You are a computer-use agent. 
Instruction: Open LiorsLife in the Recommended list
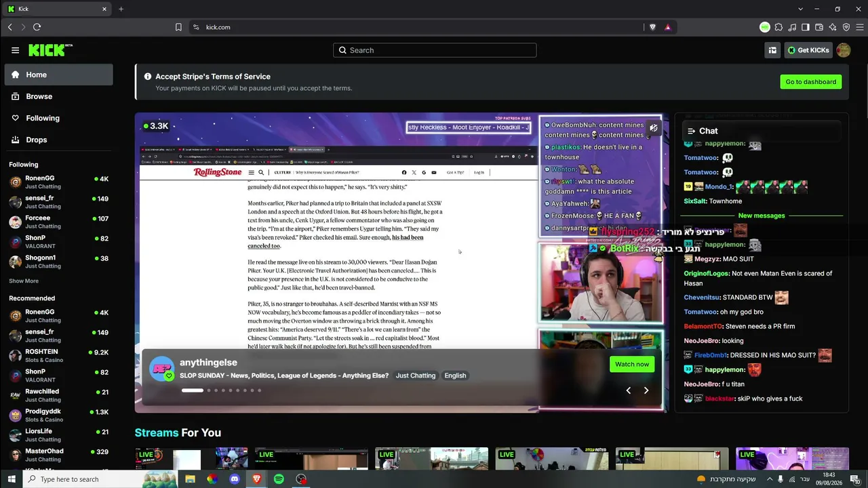pyautogui.click(x=59, y=434)
